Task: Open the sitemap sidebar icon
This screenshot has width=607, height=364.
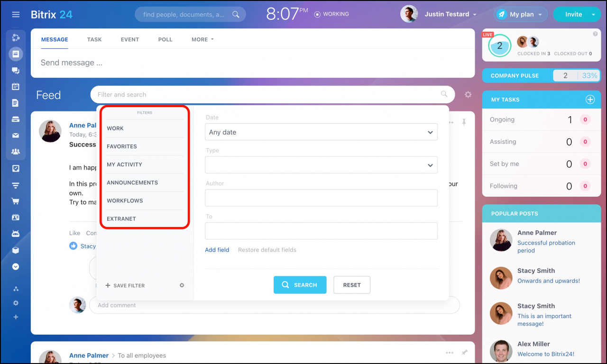Action: point(16,289)
